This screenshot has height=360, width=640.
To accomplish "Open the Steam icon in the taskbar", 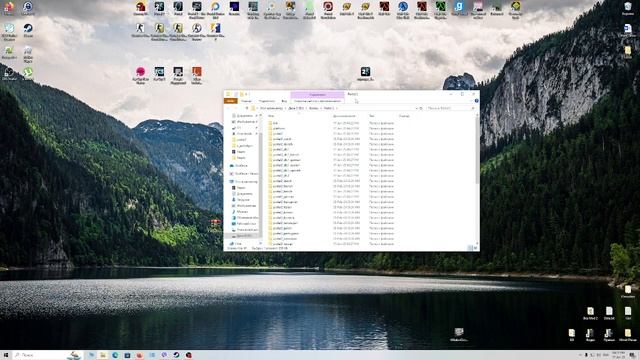I will tap(176, 355).
